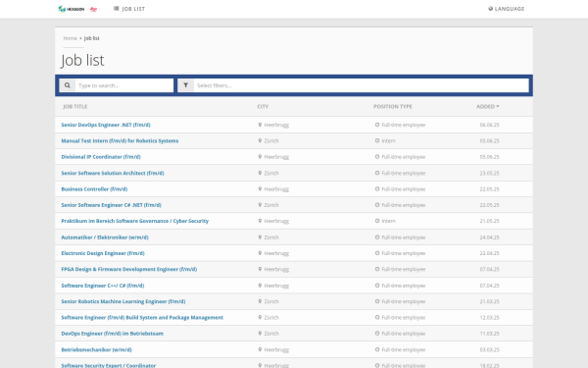Click date 23.05.25

click(x=489, y=173)
